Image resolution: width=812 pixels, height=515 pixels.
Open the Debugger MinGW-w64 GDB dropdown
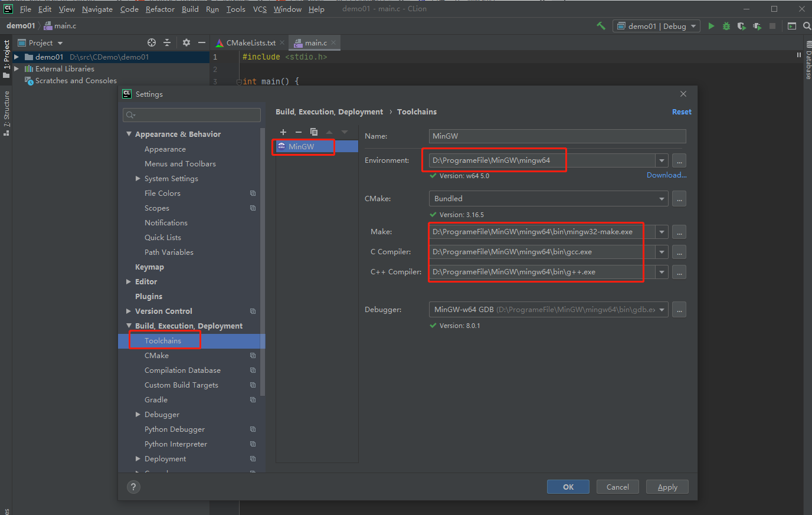548,310
